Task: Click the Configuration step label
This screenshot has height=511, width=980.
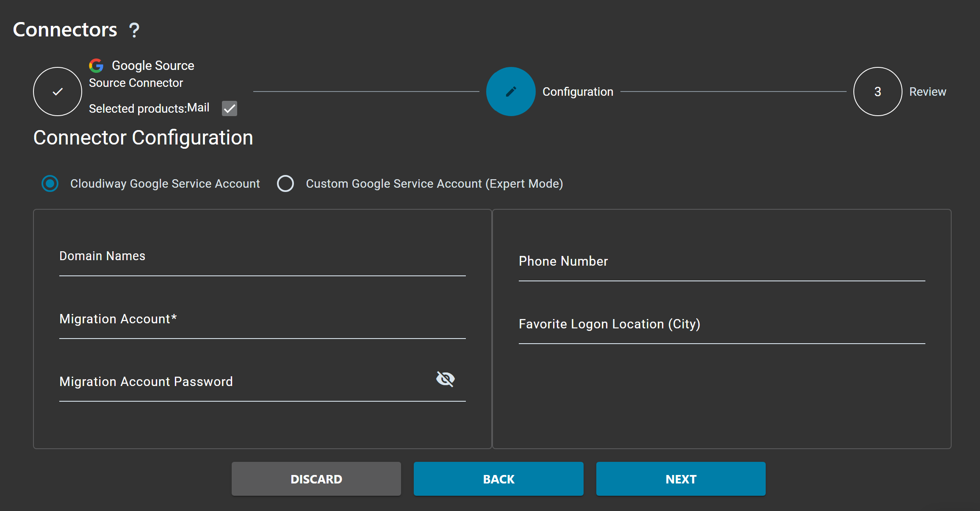Action: click(578, 92)
